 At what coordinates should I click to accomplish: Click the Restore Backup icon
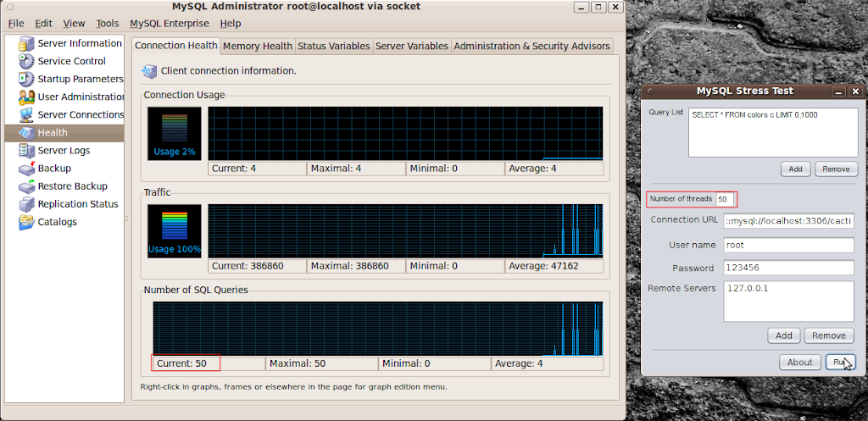click(26, 186)
